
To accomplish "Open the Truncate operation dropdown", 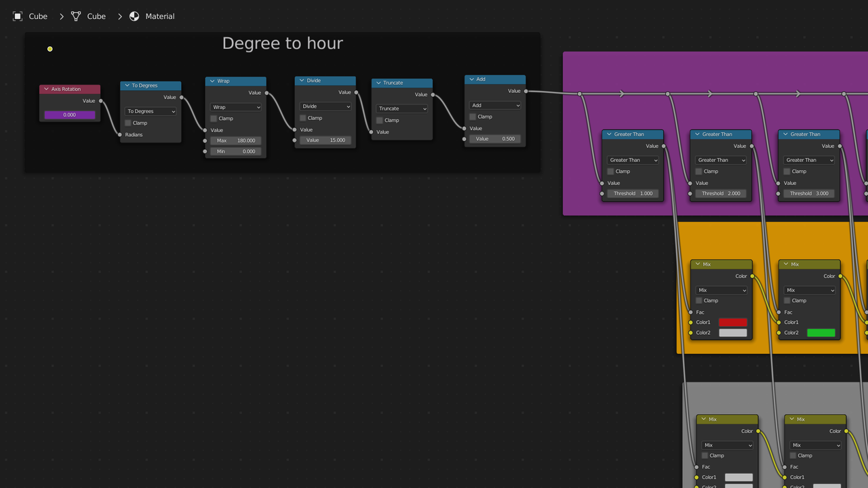I will tap(402, 108).
